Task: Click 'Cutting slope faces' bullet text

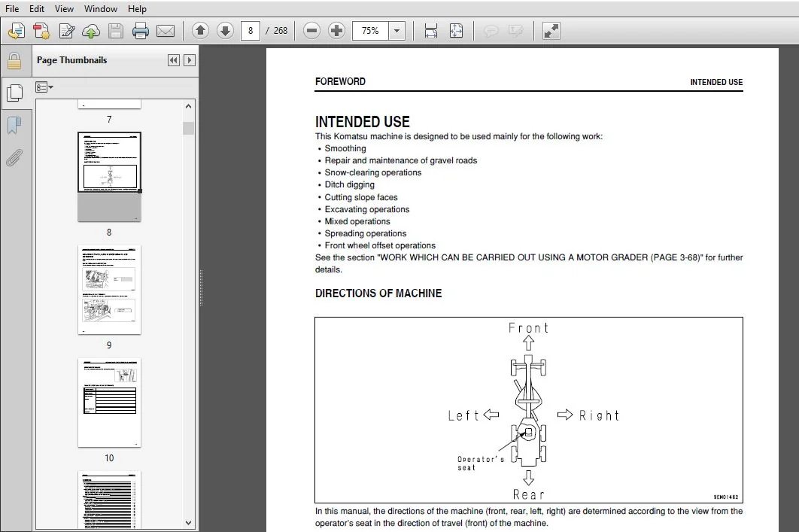Action: (361, 197)
